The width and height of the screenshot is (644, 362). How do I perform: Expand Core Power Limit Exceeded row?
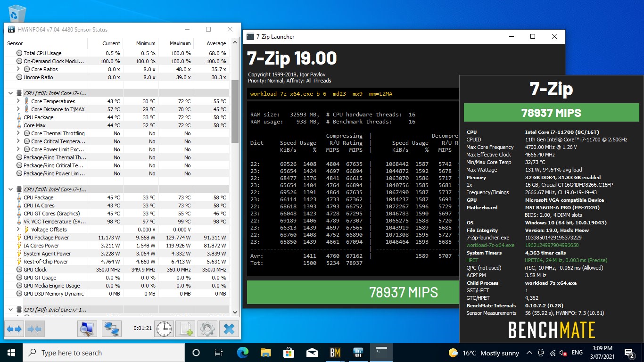[x=18, y=149]
